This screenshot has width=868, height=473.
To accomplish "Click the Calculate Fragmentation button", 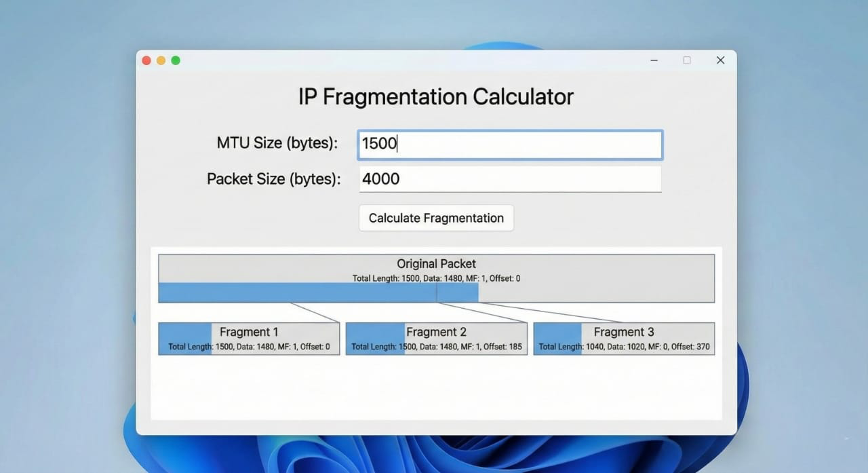I will pos(436,218).
